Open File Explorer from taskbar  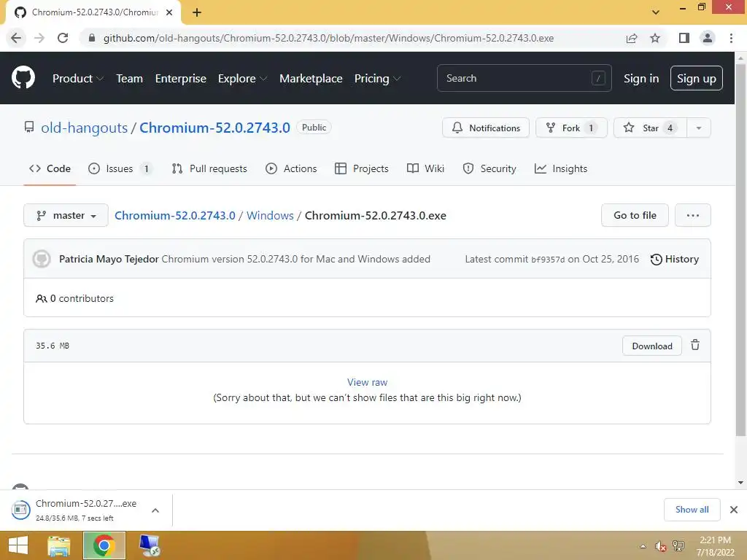pos(59,545)
